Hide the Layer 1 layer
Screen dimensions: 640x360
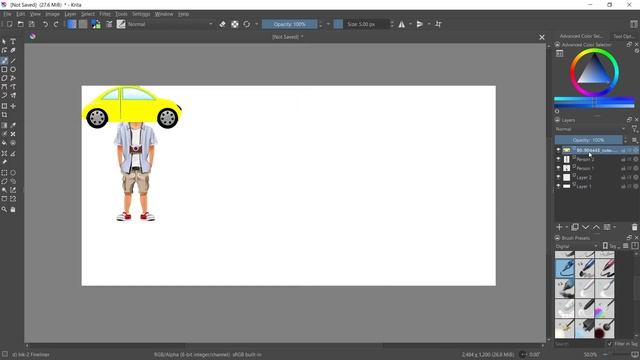point(558,186)
